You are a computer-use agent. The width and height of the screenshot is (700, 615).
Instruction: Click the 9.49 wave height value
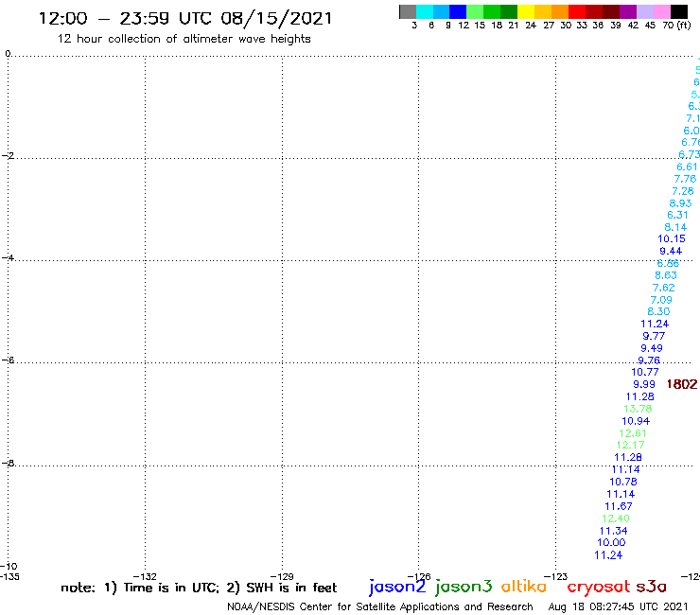pos(652,348)
